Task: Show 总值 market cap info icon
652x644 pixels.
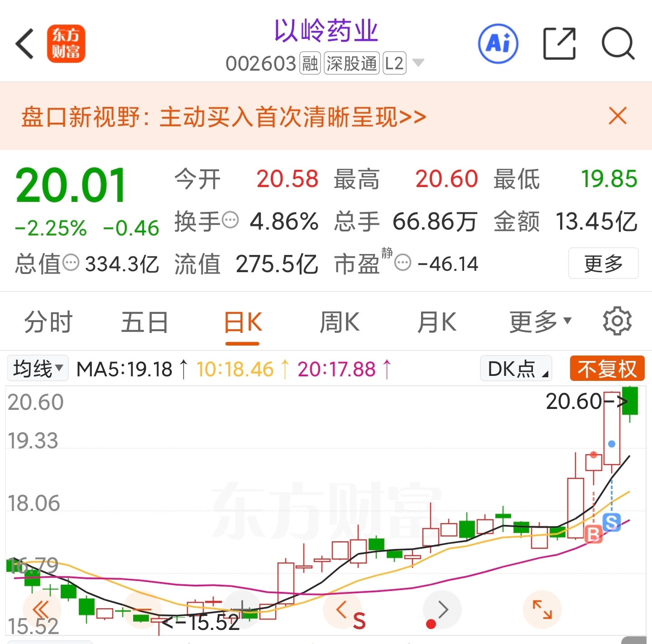Action: pos(71,263)
